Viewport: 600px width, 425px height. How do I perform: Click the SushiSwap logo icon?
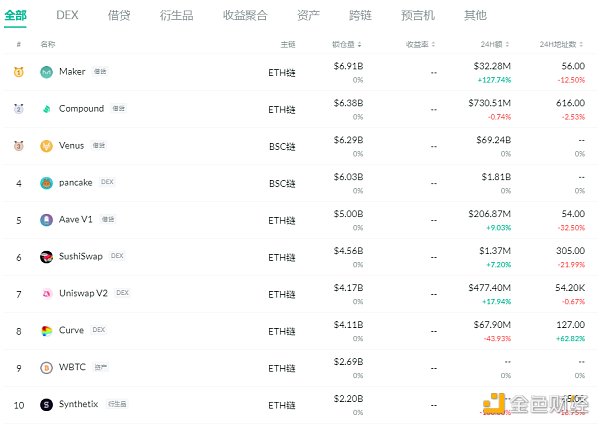47,257
